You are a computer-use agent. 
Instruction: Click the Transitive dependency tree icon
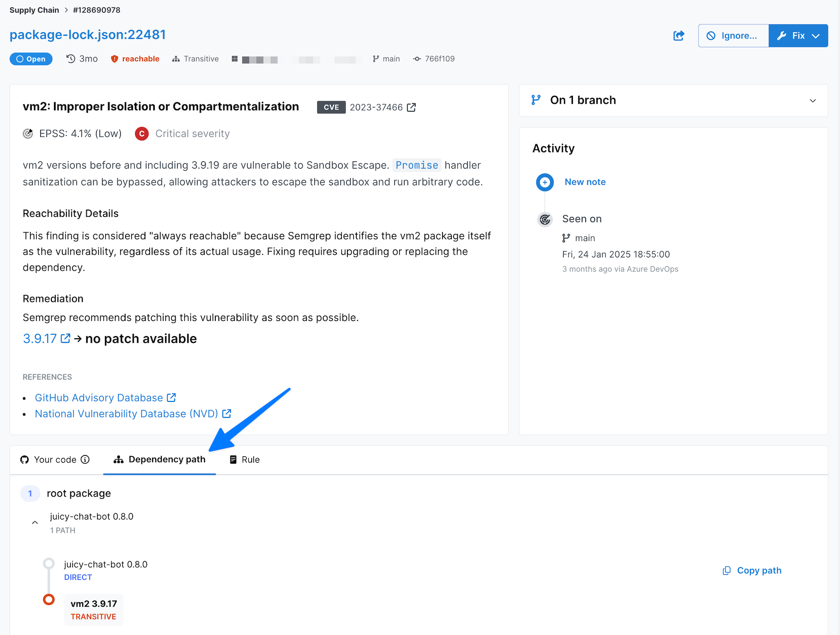(x=176, y=59)
